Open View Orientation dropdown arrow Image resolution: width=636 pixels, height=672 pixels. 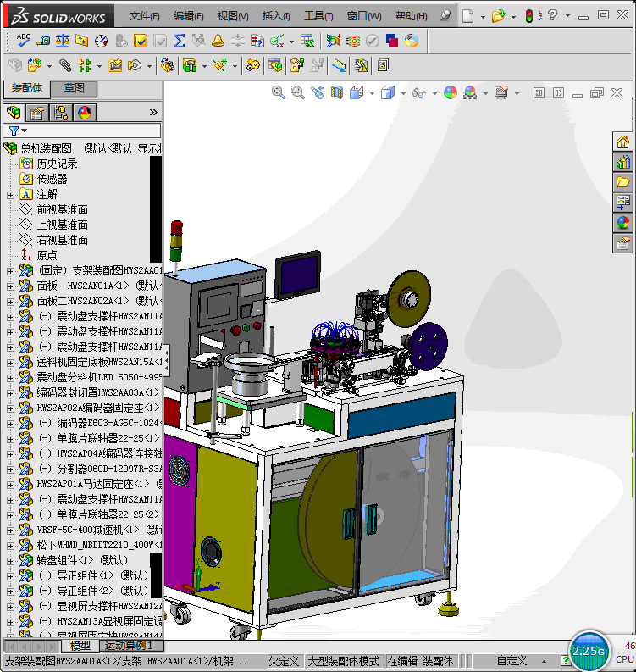pos(372,93)
